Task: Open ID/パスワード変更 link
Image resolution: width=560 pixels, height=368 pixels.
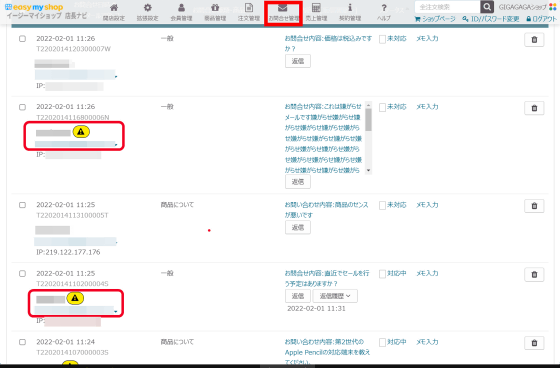Action: (x=491, y=19)
